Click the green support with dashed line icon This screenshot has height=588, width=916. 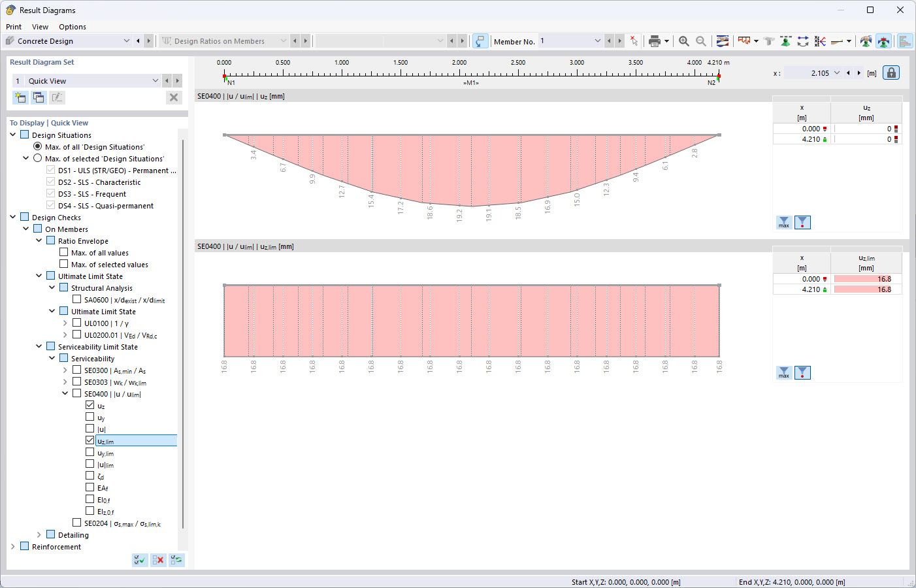[x=786, y=41]
